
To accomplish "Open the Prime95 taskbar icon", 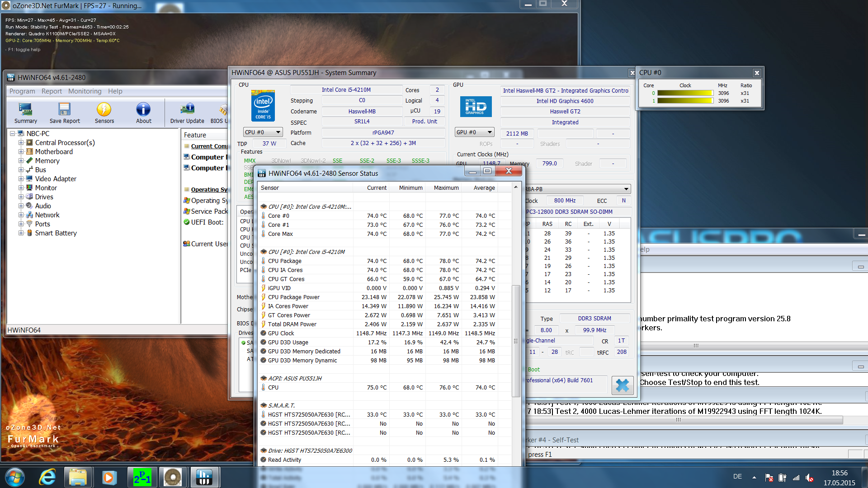I will tap(142, 477).
